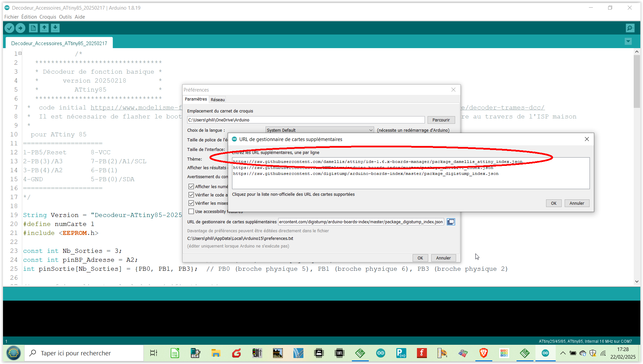Click the sketchbook location path field
The height and width of the screenshot is (364, 643).
[x=306, y=120]
